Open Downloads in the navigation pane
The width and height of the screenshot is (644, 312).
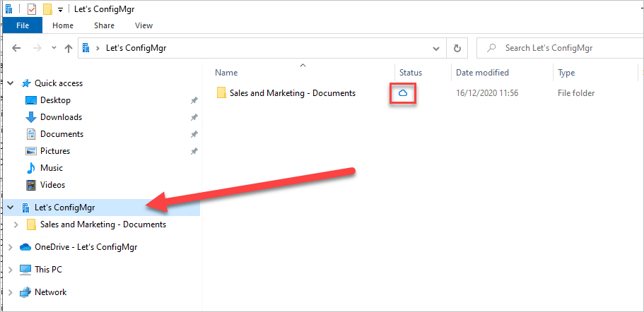point(62,117)
